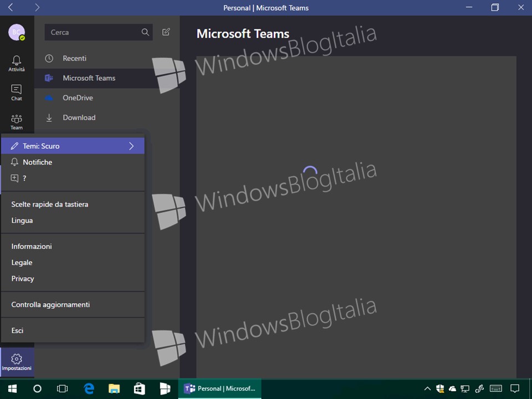
Task: Open the BC profile avatar
Action: click(17, 32)
